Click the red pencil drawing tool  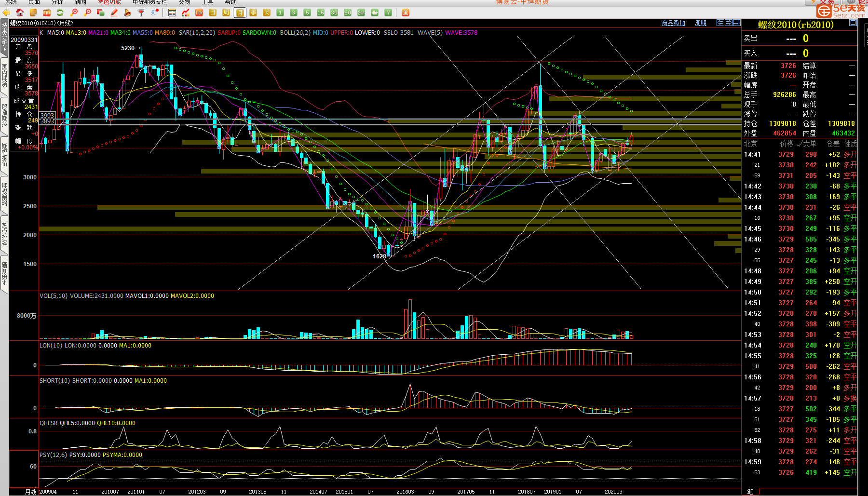point(114,13)
